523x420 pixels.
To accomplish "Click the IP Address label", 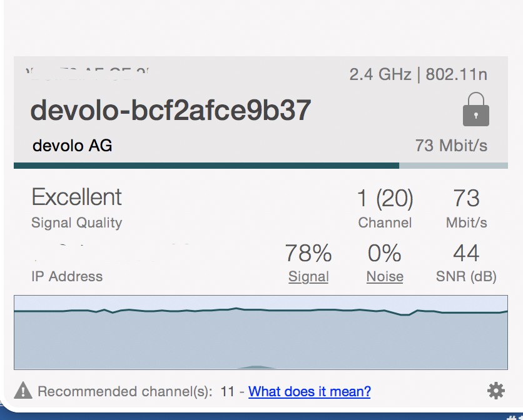I will (67, 277).
